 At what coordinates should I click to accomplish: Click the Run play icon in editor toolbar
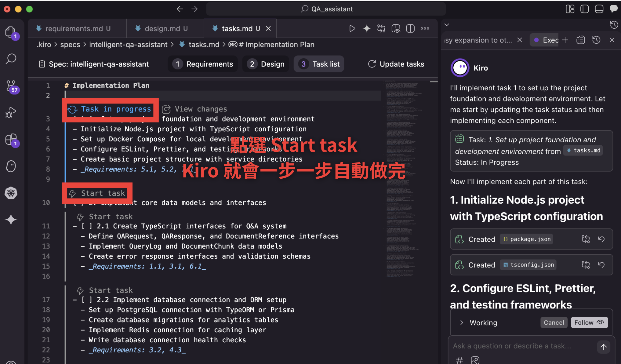tap(352, 29)
